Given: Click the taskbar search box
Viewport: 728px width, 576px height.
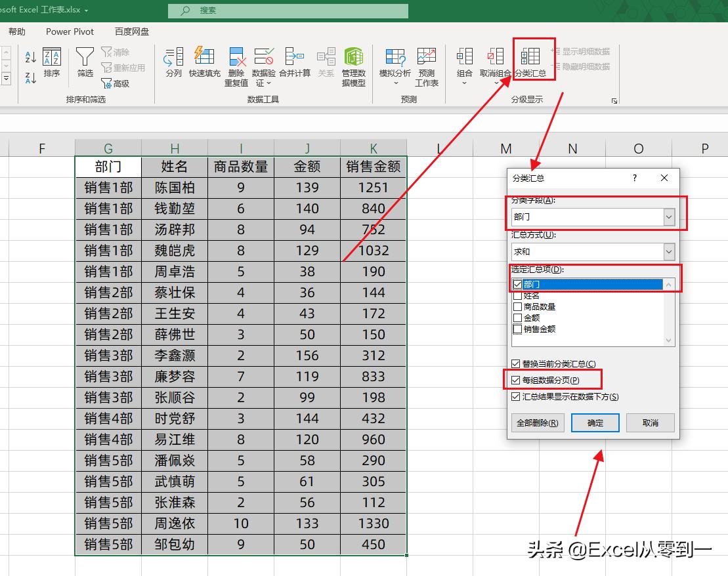Looking at the screenshot, I should tap(289, 10).
